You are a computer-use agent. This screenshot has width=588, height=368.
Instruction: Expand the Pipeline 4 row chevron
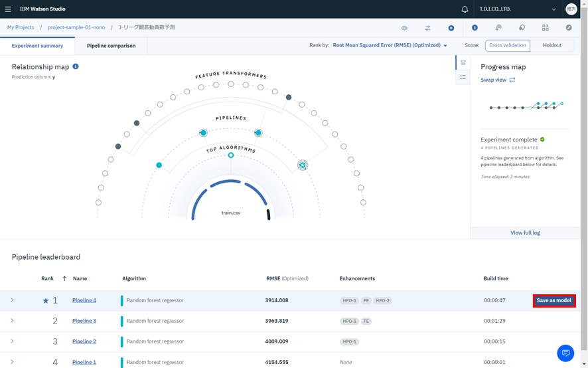click(12, 300)
